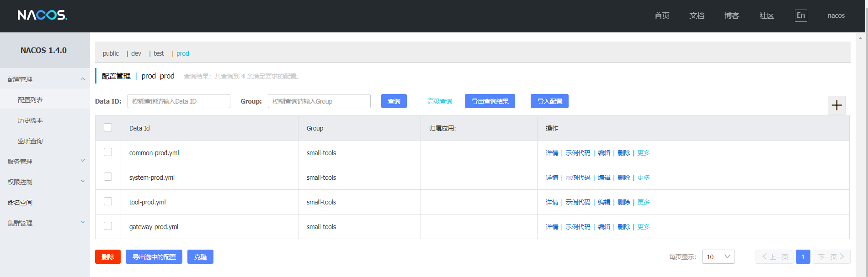
Task: Select the gateway-prod.yml row checkbox
Action: [x=108, y=226]
